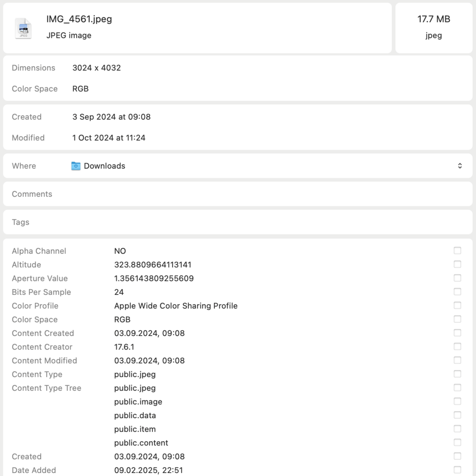Select the IMG_4561.jpeg file name
Image resolution: width=476 pixels, height=476 pixels.
(x=79, y=19)
